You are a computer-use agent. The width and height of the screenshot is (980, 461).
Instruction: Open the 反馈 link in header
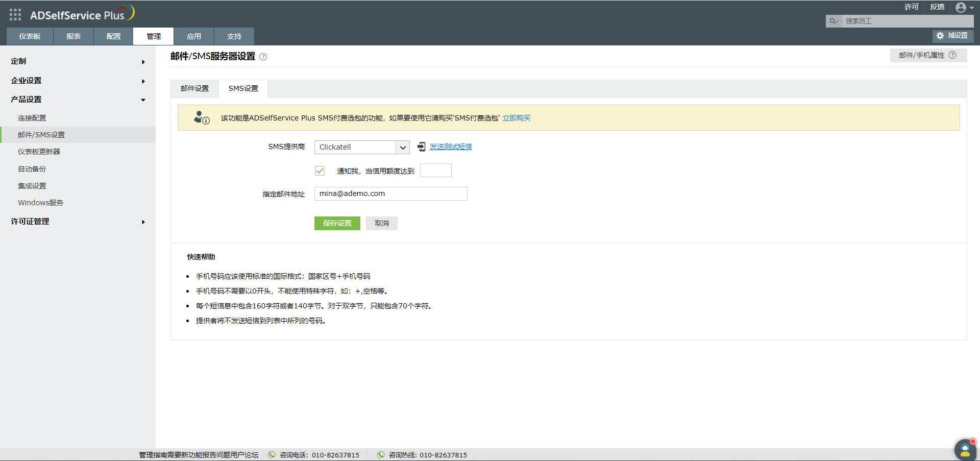click(937, 7)
